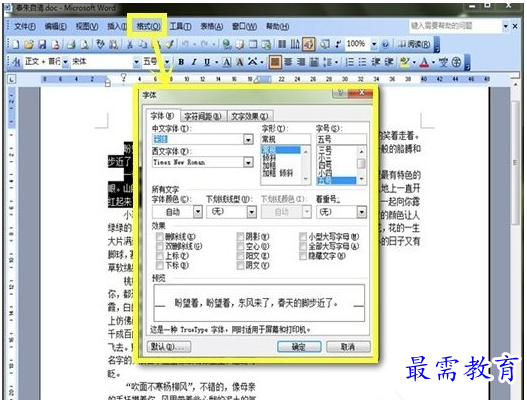Enable the 空心 outline effect
The height and width of the screenshot is (400, 527).
240,246
